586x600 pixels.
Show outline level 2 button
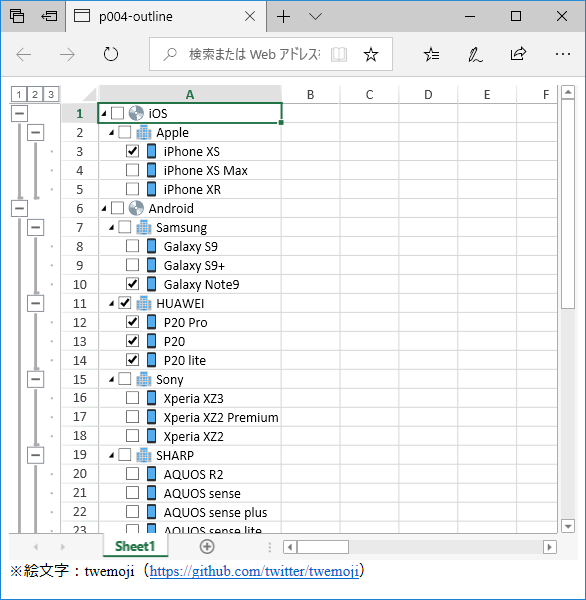[35, 94]
